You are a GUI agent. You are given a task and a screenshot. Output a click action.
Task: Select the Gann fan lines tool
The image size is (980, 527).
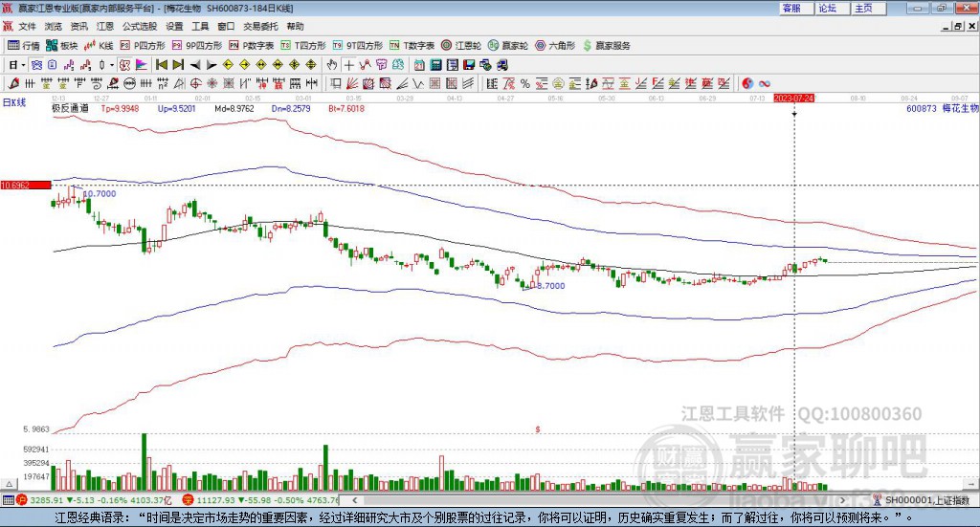tap(351, 83)
